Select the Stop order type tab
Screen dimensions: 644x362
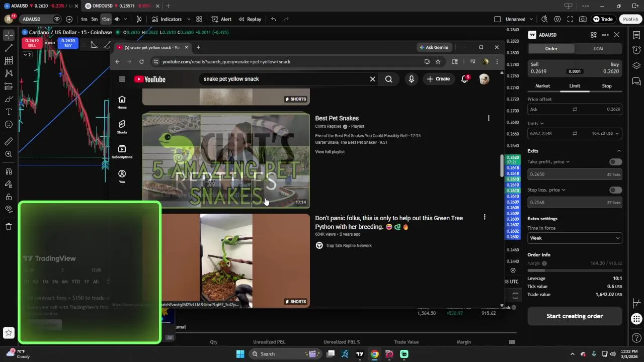[x=607, y=86]
